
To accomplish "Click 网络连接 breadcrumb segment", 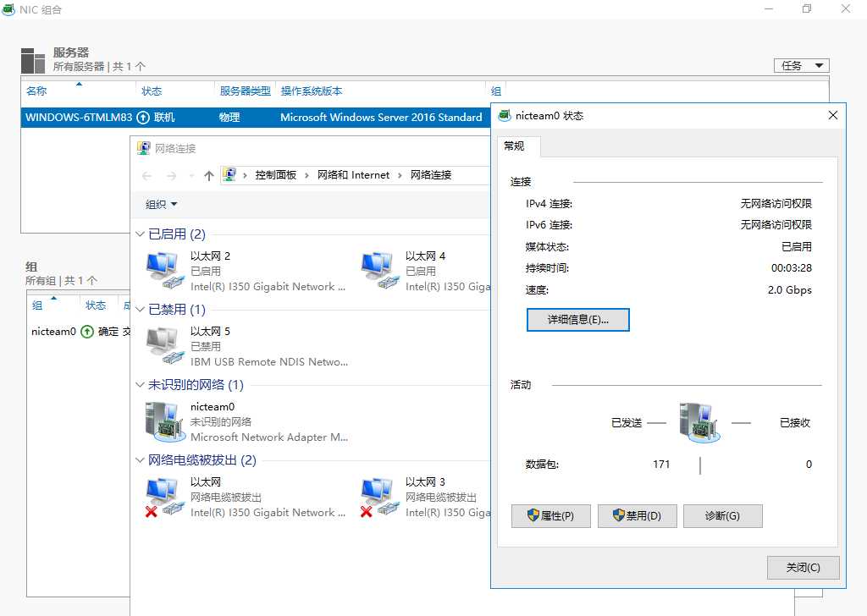I will pos(431,175).
